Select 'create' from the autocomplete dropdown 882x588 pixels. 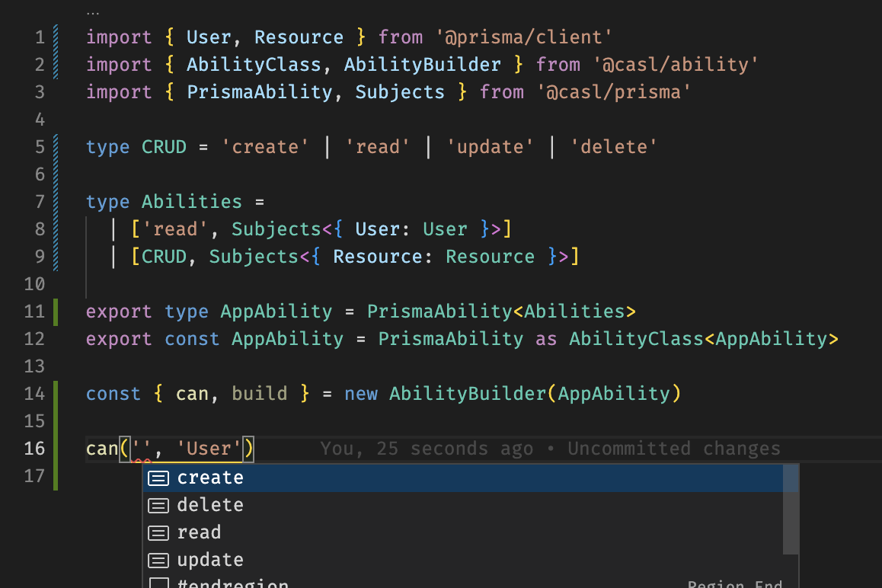210,478
